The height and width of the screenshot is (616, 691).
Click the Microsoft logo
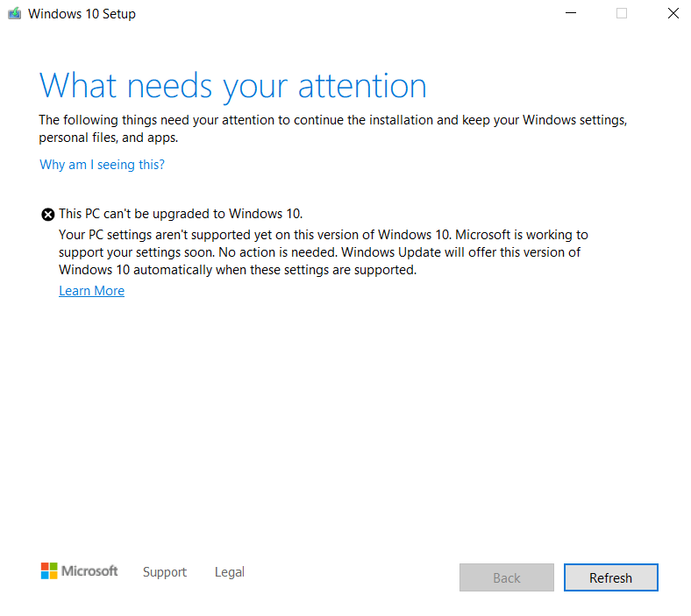[79, 571]
